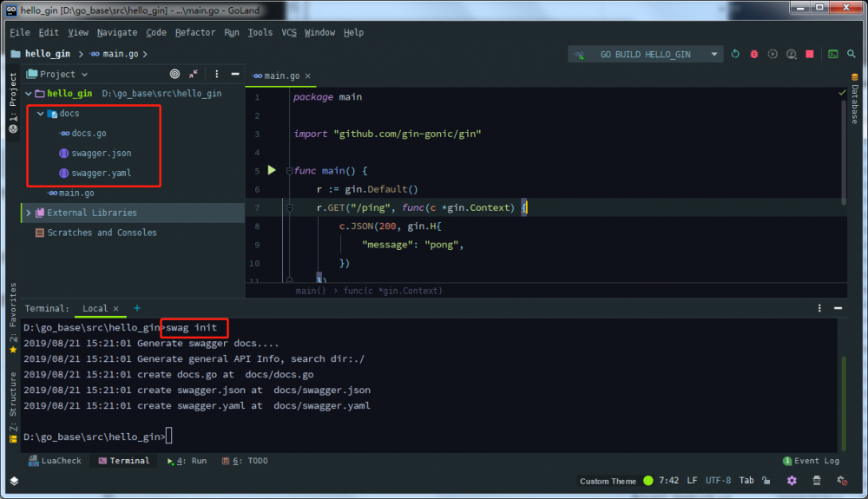
Task: Open the File menu
Action: click(20, 33)
